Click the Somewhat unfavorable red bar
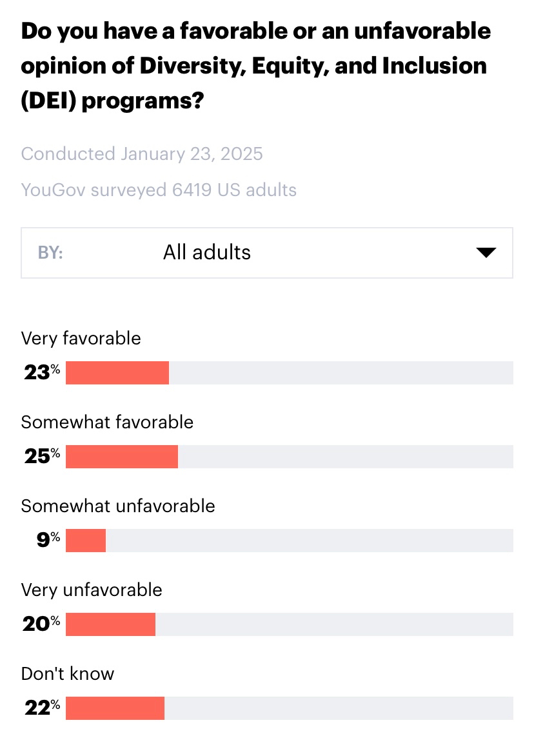The image size is (534, 756). pyautogui.click(x=86, y=541)
